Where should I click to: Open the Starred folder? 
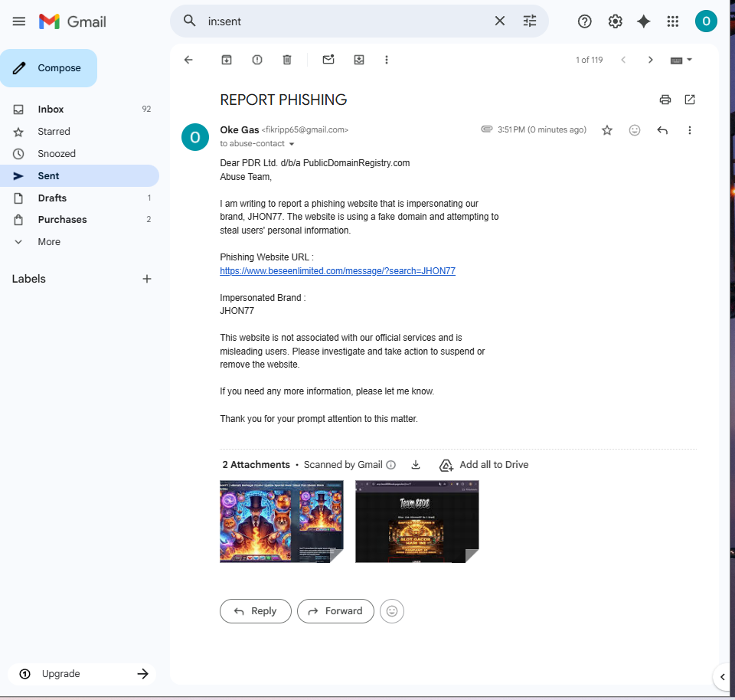click(80, 131)
